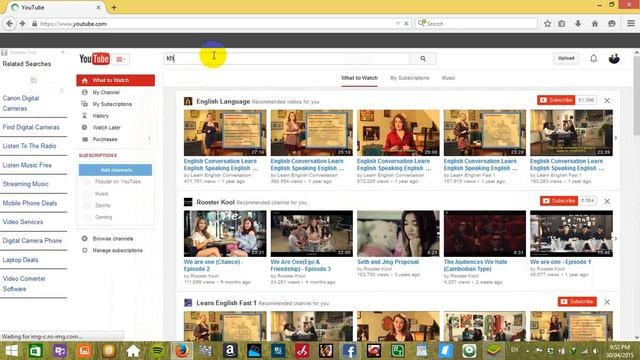Click the Firefox Search box
Image resolution: width=640 pixels, height=360 pixels.
[x=476, y=24]
